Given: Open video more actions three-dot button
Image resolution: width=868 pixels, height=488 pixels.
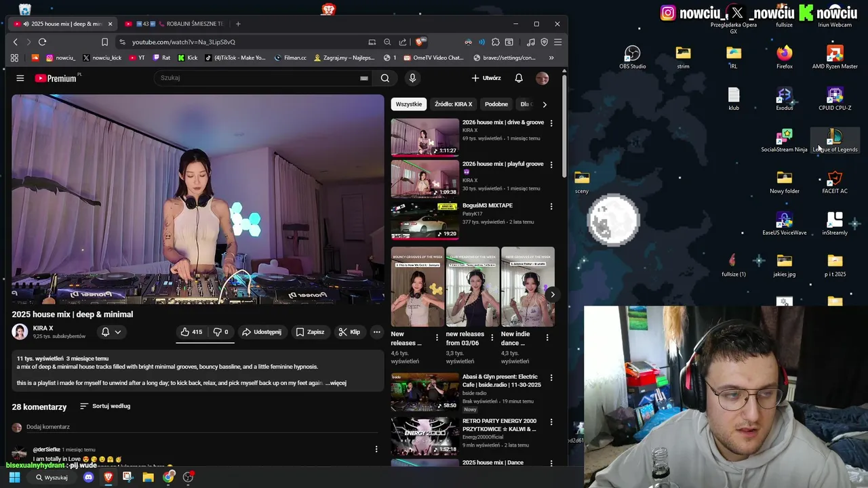Looking at the screenshot, I should coord(376,332).
